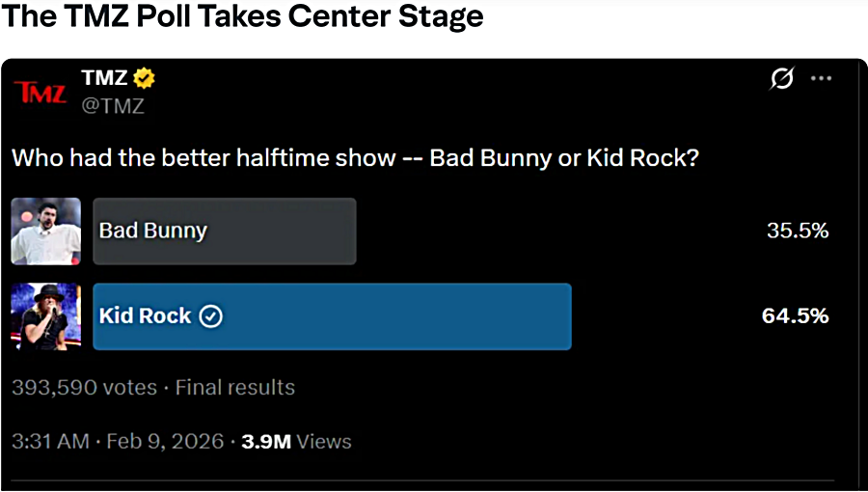Select the Bad Bunny poll option bar
The width and height of the screenshot is (868, 492).
click(225, 232)
